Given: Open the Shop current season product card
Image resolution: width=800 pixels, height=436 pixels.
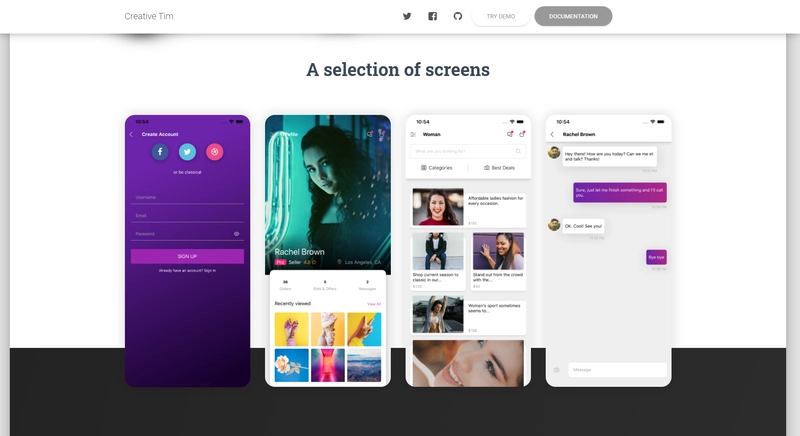Looking at the screenshot, I should point(438,261).
